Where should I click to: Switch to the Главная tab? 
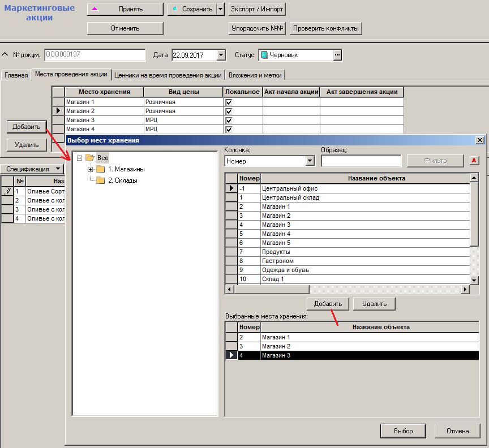pos(16,75)
